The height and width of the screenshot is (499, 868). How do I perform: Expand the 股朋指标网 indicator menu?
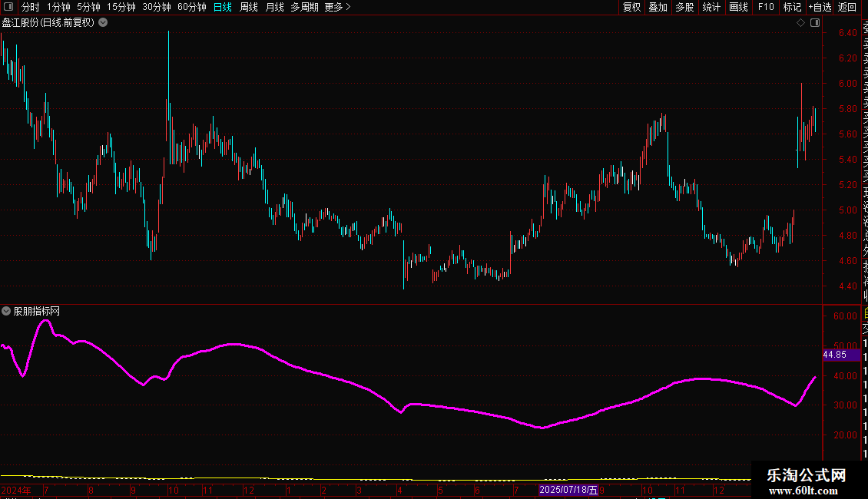click(x=6, y=311)
